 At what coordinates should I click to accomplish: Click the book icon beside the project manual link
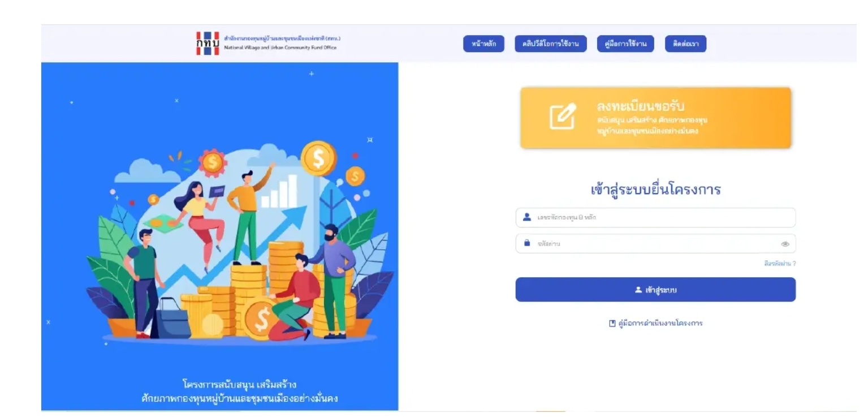[612, 323]
